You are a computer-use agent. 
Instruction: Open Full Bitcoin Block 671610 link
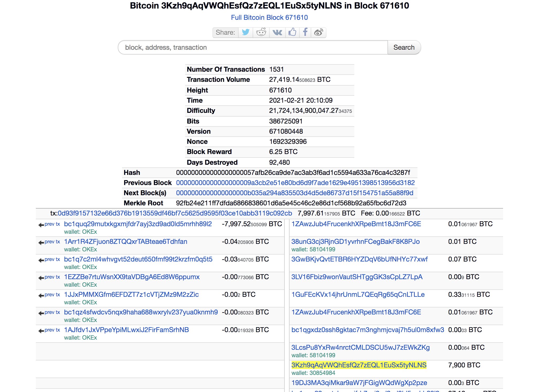269,18
